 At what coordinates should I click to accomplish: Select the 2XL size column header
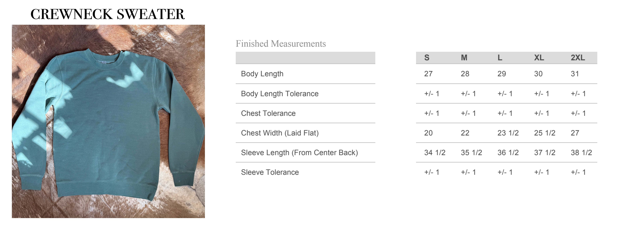coord(577,58)
